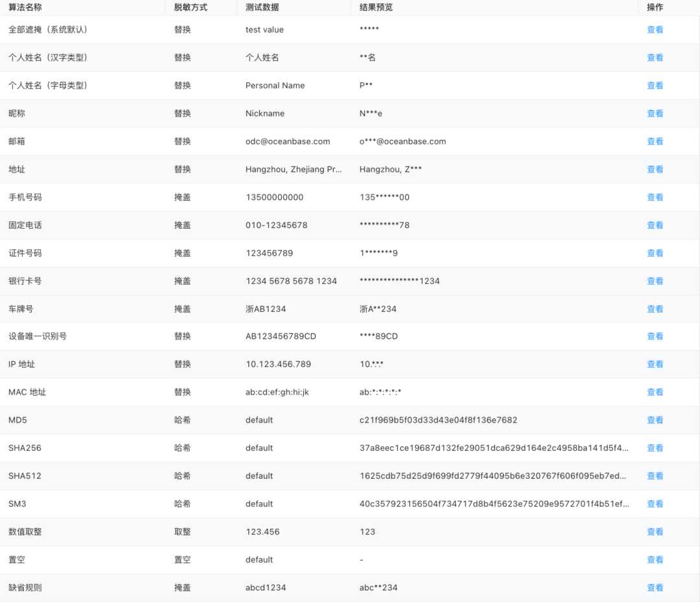Click 查看 for 车牌号 row
Screen dimensions: 700x602
coord(655,309)
